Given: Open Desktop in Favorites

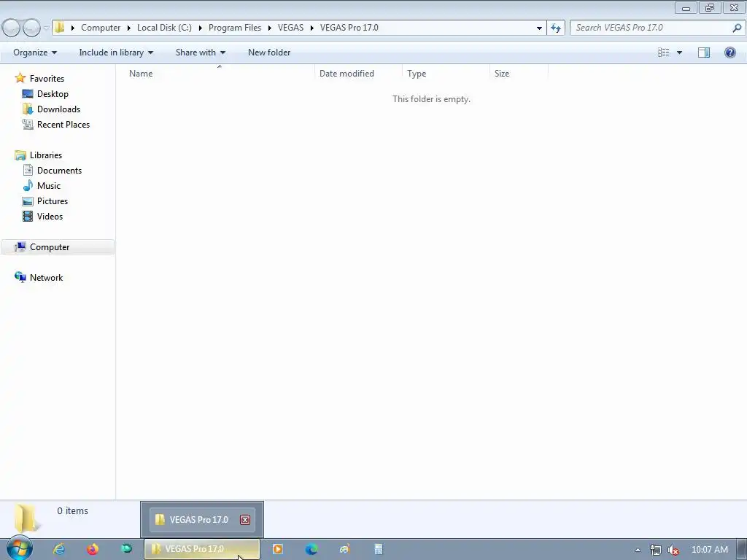Looking at the screenshot, I should point(53,94).
